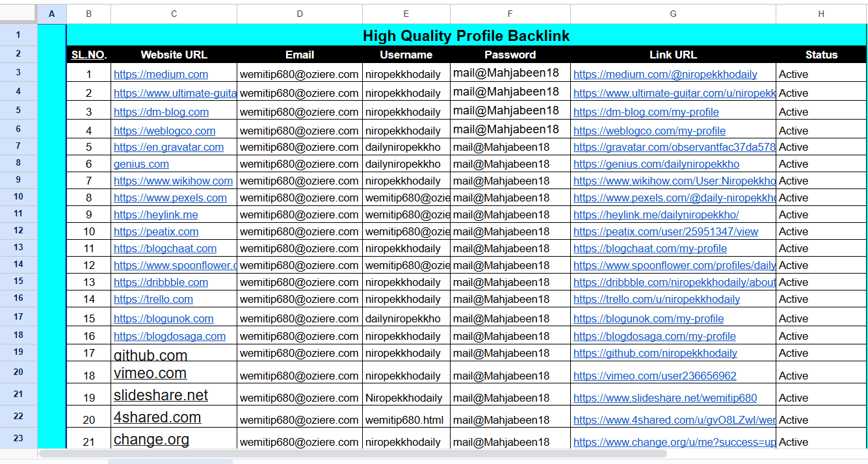
Task: Open the 4shared.com website link
Action: 157,417
